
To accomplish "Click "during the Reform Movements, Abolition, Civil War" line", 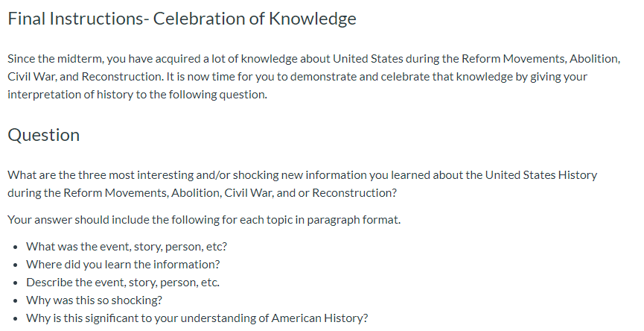I will tap(202, 193).
